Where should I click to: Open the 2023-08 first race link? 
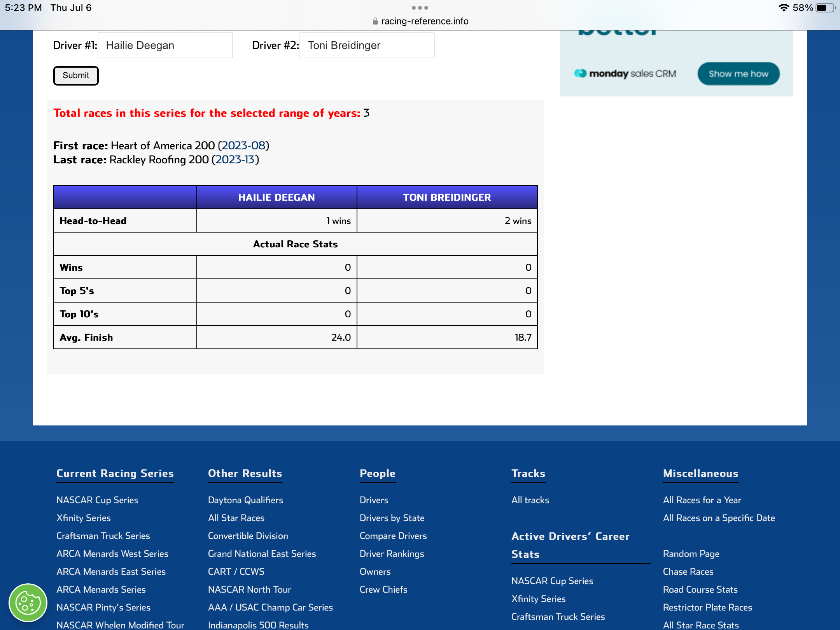(243, 145)
